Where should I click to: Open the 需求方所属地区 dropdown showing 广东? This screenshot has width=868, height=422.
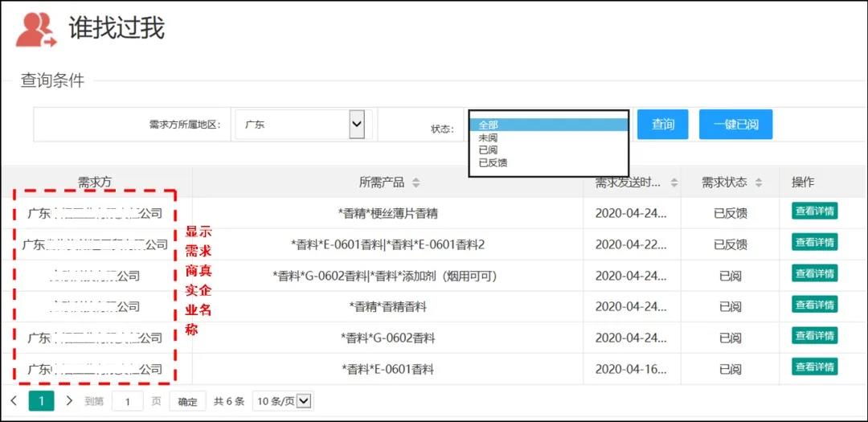pyautogui.click(x=303, y=125)
